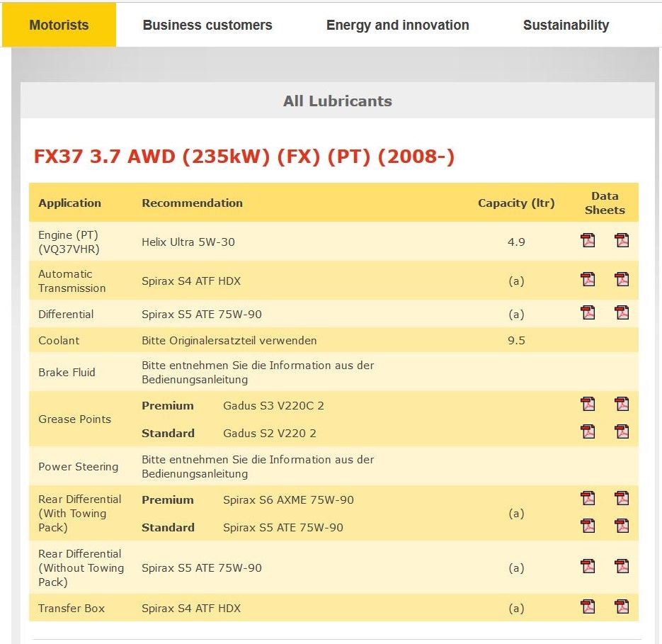Open first PDF icon in Without Towing Pack row
662x644 pixels.
tap(588, 566)
